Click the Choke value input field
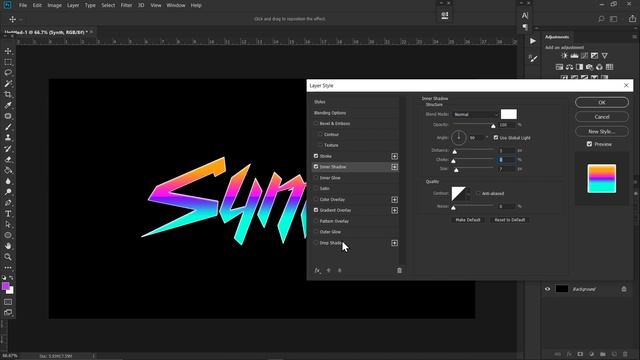The width and height of the screenshot is (640, 360). tap(506, 160)
